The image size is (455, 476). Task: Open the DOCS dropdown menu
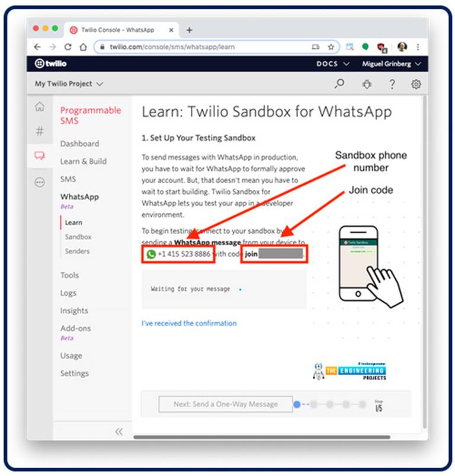tap(333, 64)
